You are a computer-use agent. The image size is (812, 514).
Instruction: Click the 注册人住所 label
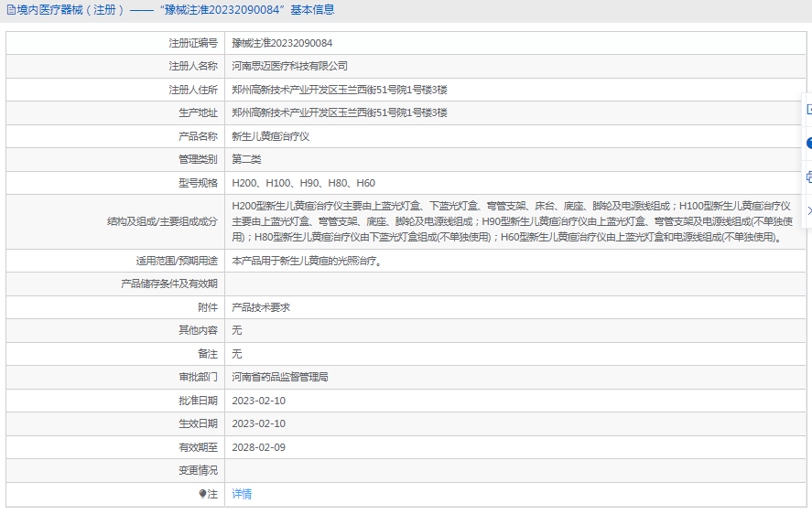[193, 90]
